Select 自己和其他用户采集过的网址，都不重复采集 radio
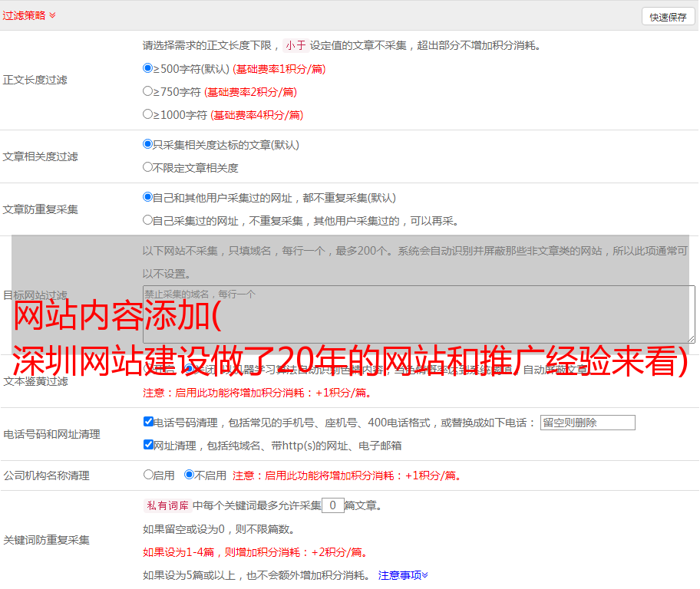The image size is (700, 589). 147,197
